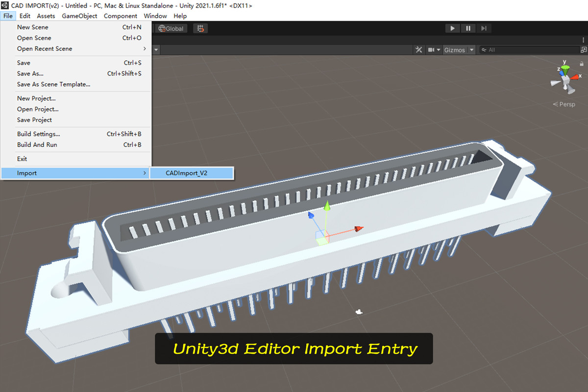Click Save in the File menu
The image size is (588, 392).
click(x=76, y=63)
